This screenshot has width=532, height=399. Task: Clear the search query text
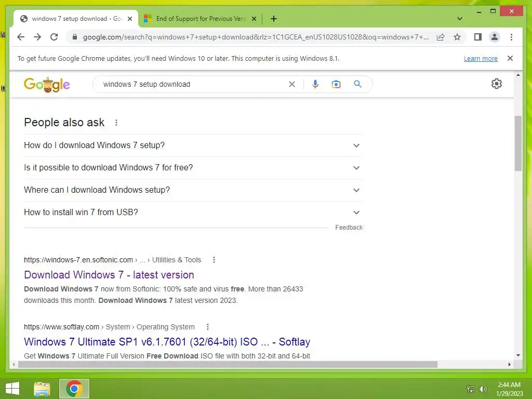point(292,84)
